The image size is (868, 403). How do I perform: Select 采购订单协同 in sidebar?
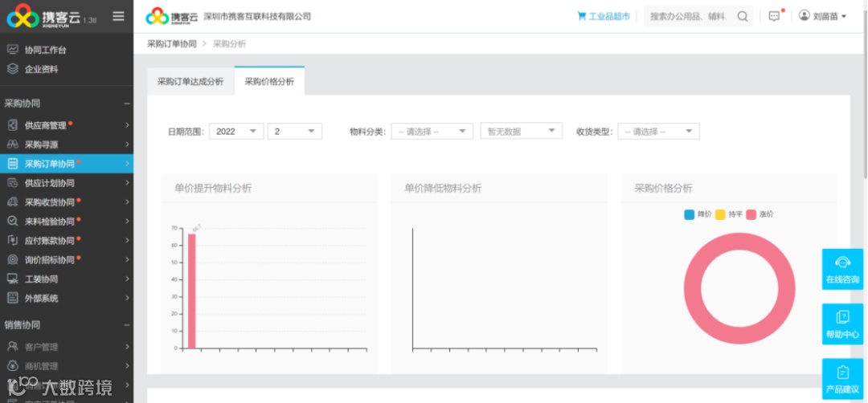(67, 164)
